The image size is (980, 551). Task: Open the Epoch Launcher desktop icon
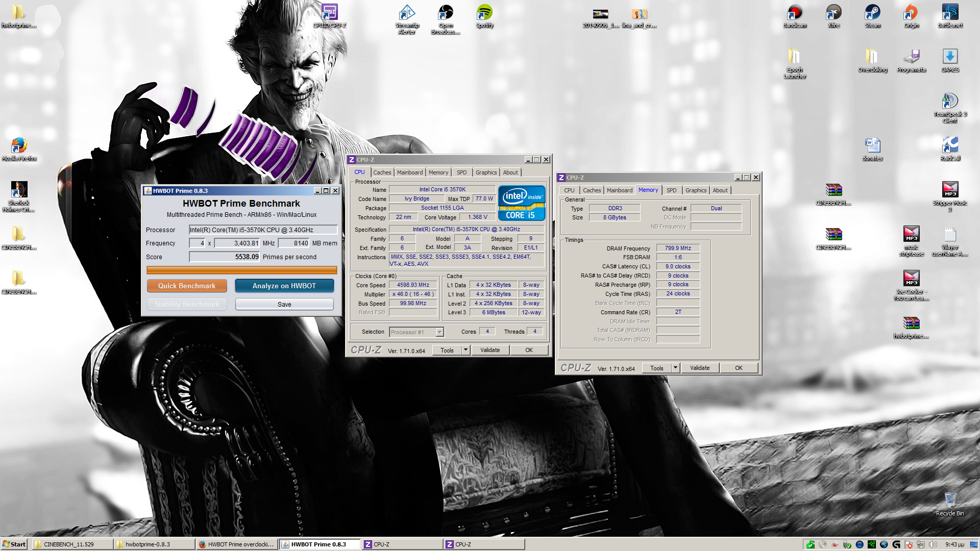click(795, 63)
